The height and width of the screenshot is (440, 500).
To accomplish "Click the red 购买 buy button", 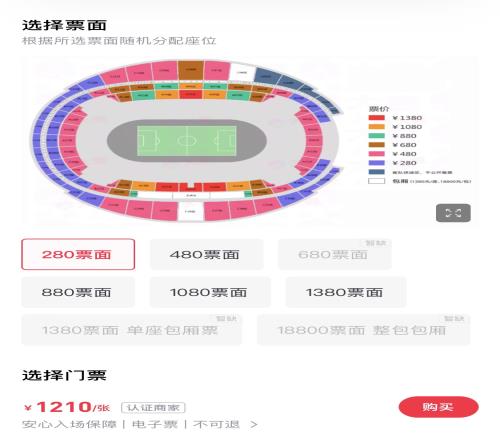I will [x=438, y=407].
